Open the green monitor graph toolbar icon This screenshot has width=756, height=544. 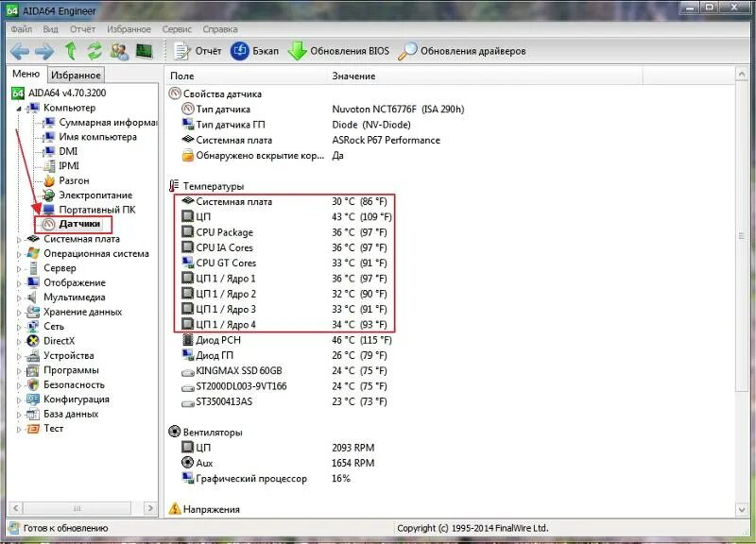click(145, 51)
